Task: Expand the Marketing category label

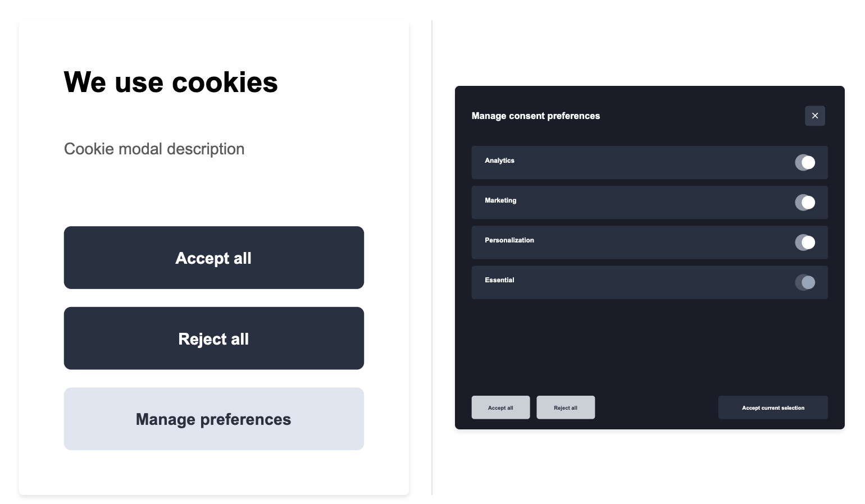Action: point(500,200)
